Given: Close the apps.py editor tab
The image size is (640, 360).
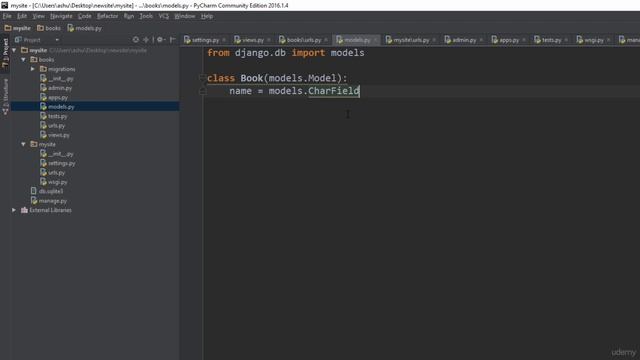Looking at the screenshot, I should [524, 40].
